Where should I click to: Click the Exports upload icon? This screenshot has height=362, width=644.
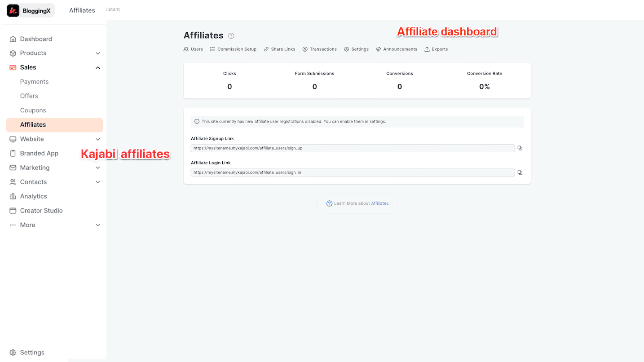pos(427,49)
